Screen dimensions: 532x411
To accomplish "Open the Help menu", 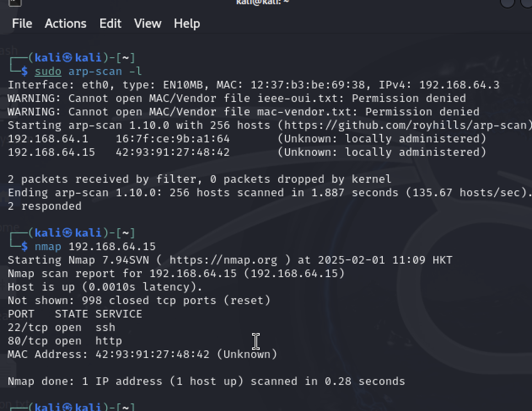I will pos(187,24).
